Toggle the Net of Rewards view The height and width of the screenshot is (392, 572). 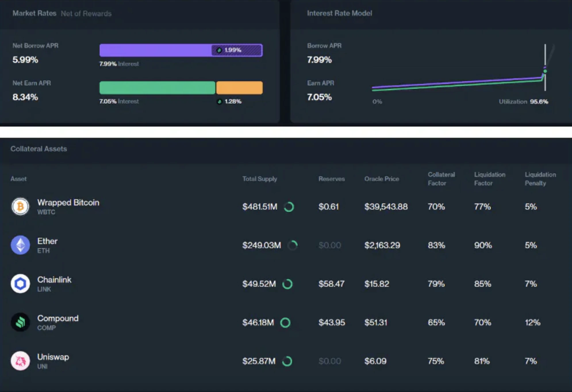click(86, 14)
